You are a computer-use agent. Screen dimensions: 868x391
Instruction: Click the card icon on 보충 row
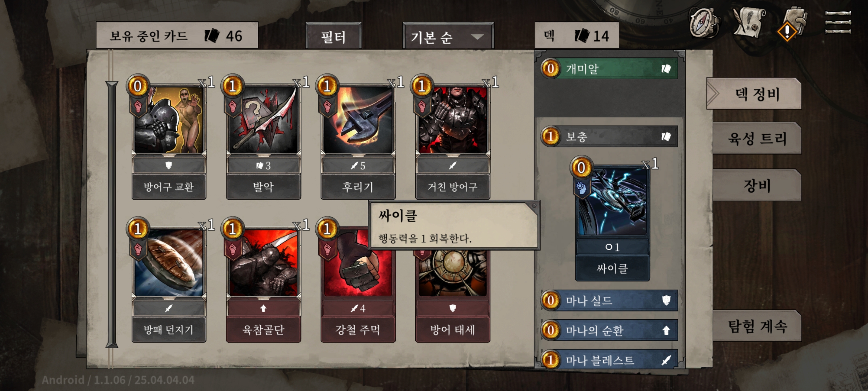coord(666,136)
